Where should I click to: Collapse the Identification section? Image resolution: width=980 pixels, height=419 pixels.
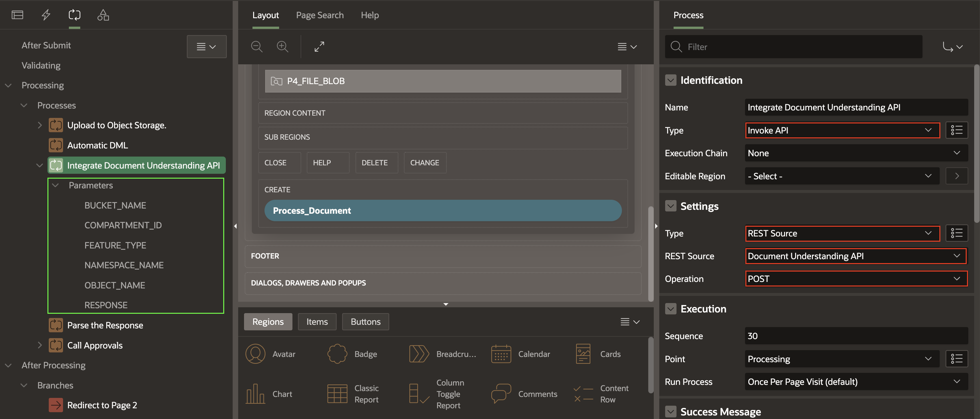pos(671,80)
